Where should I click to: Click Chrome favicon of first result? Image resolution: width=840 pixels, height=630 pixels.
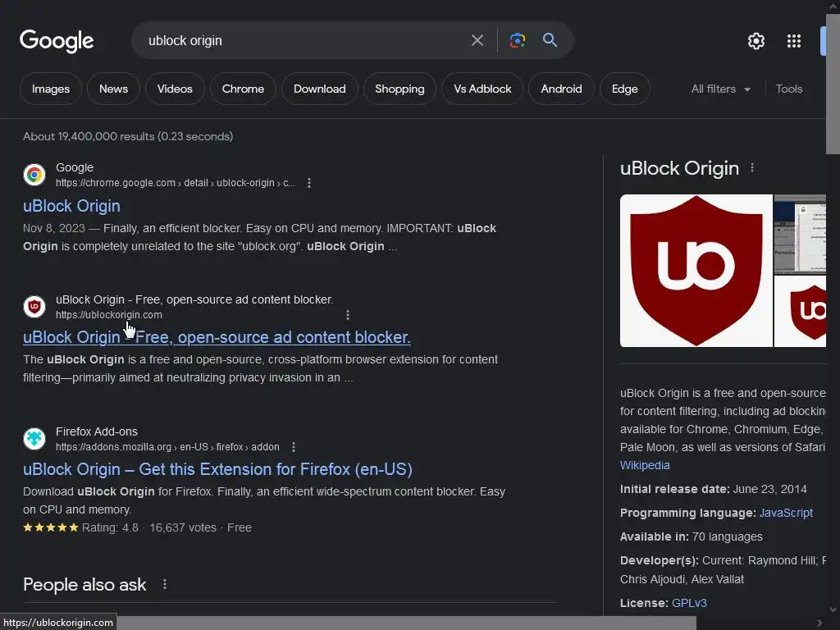pos(34,175)
